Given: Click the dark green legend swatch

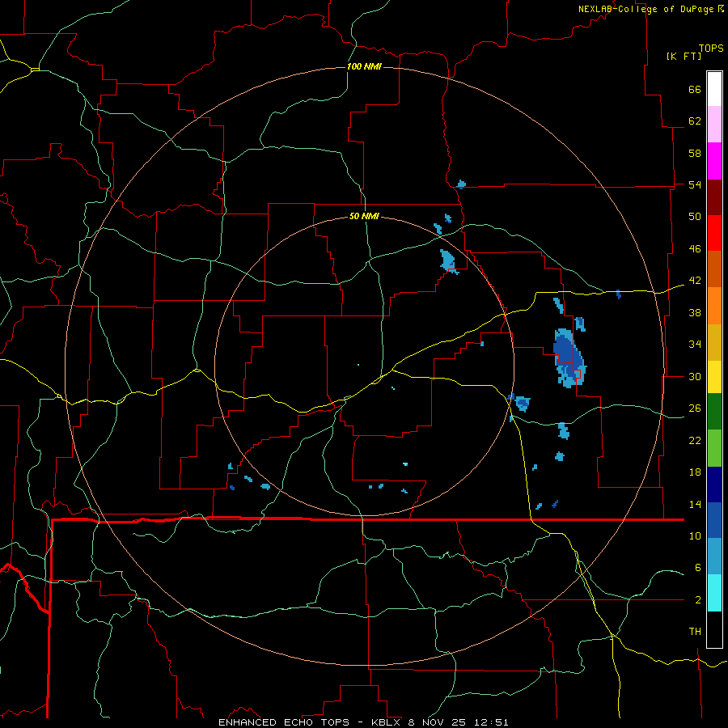Looking at the screenshot, I should coord(714,412).
